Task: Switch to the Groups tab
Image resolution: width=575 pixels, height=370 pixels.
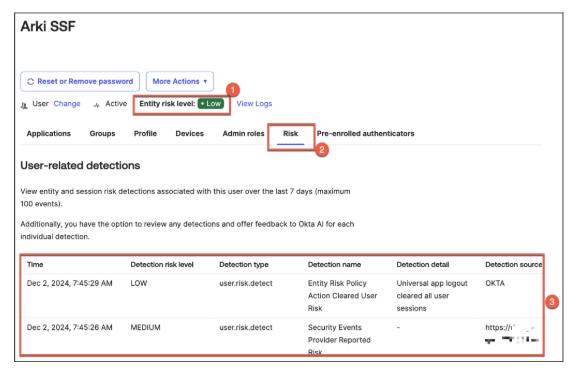Action: point(102,133)
